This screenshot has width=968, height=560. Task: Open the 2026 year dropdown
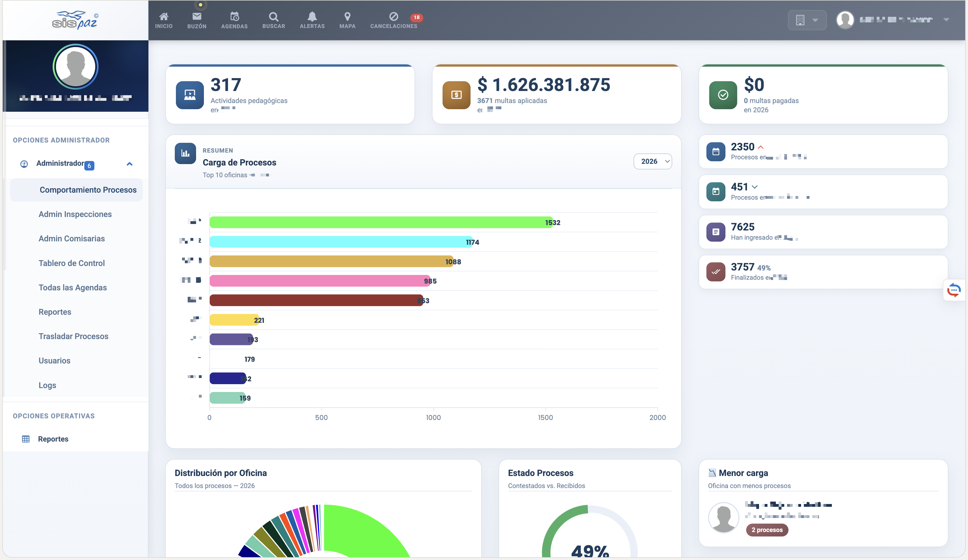pyautogui.click(x=653, y=161)
